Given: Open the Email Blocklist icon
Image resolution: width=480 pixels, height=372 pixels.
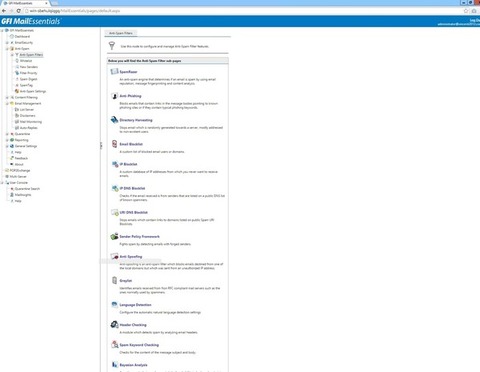Looking at the screenshot, I should (x=114, y=144).
